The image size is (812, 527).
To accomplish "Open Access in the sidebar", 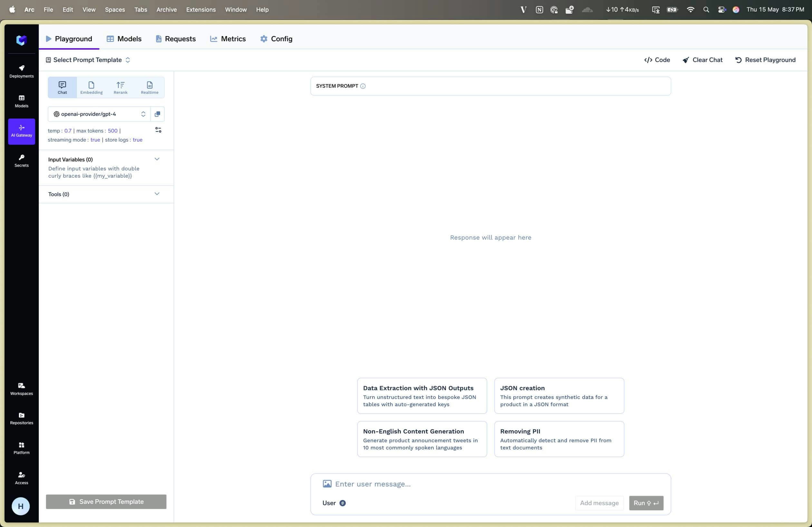I will click(22, 478).
